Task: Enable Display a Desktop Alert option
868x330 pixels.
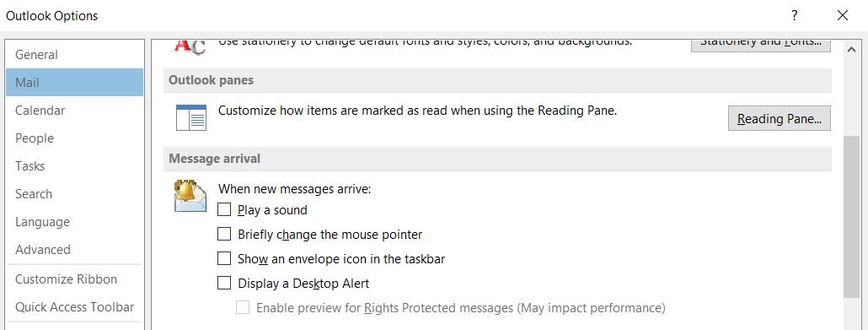Action: (x=224, y=283)
